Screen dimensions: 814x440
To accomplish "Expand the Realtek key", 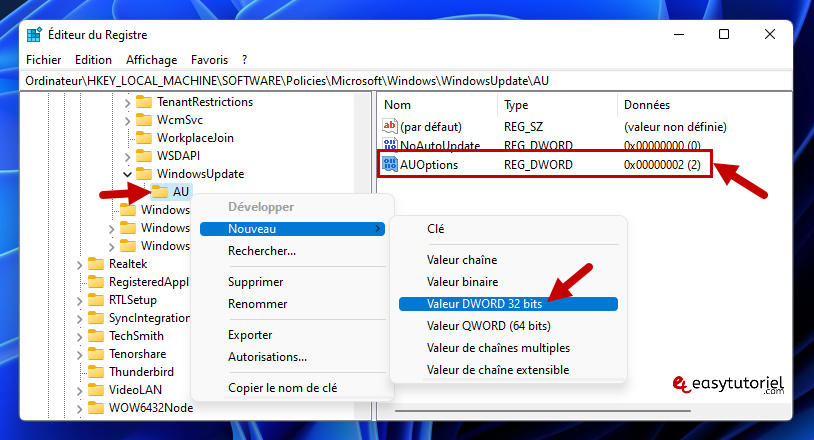I will 79,265.
